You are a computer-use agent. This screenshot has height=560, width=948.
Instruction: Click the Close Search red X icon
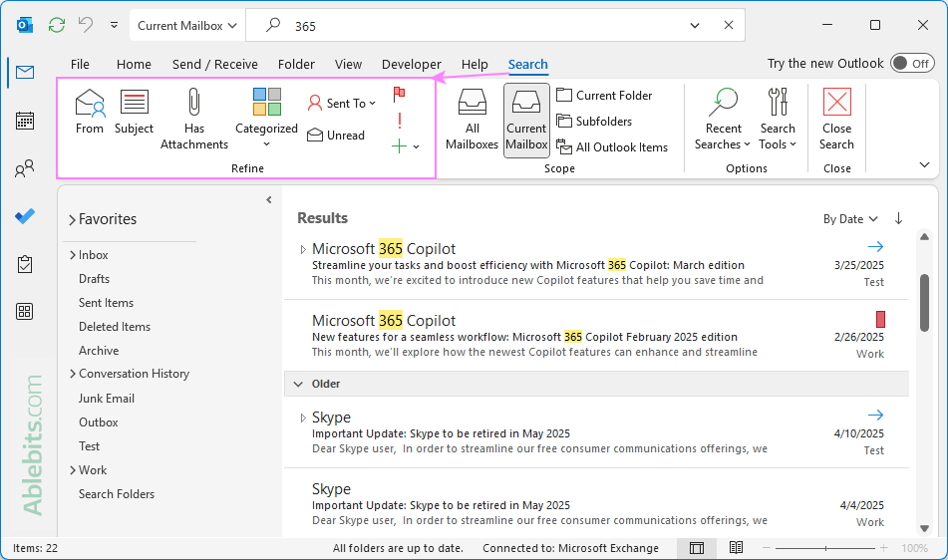pyautogui.click(x=836, y=103)
